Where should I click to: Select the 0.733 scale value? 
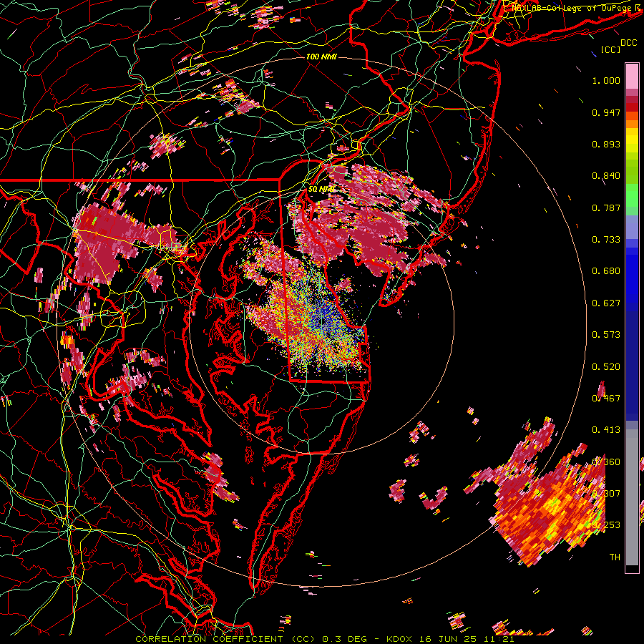click(x=606, y=240)
